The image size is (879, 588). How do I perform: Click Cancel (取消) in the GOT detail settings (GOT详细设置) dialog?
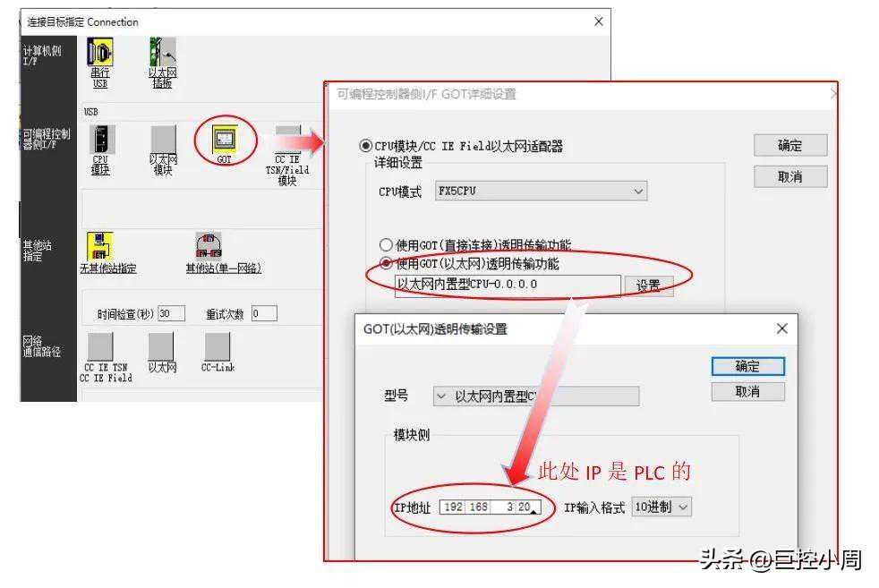[x=790, y=176]
